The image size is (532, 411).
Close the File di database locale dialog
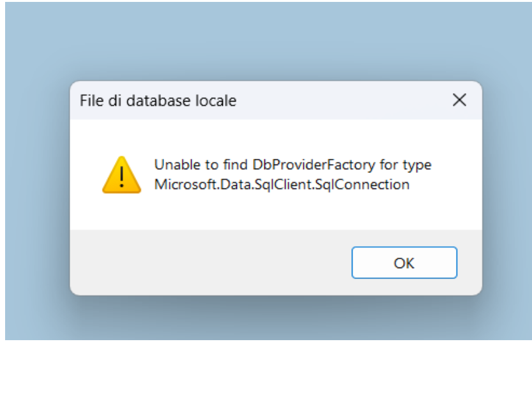tap(459, 100)
